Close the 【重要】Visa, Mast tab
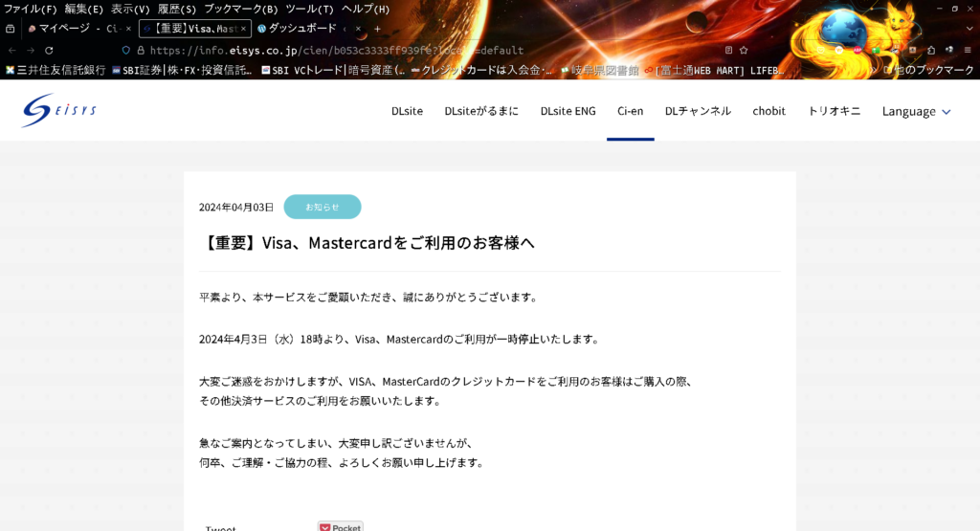Viewport: 980px width, 531px height. [243, 29]
